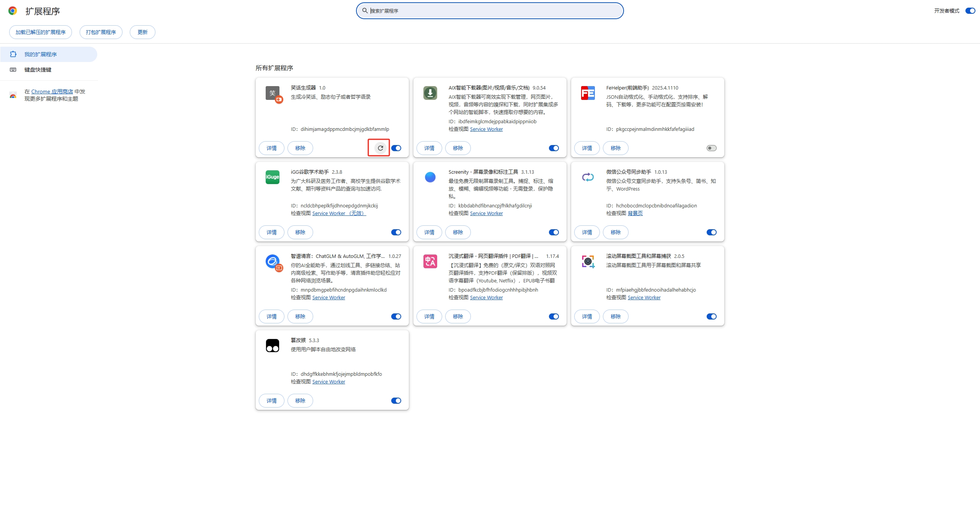This screenshot has width=980, height=517.
Task: Click 背景页 link for 微信公众号同步助手
Action: pyautogui.click(x=635, y=213)
